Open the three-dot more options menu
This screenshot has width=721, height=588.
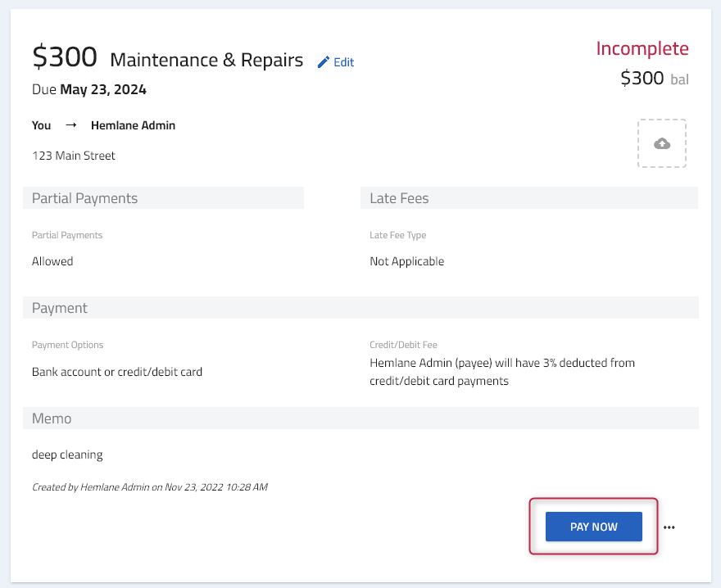pos(669,527)
